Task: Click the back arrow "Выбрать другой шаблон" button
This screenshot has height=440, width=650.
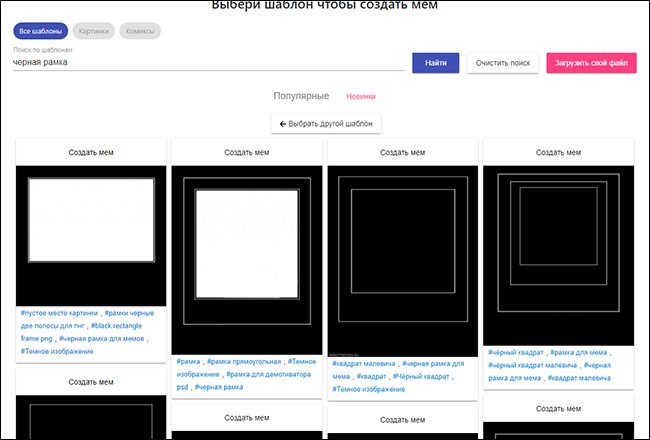Action: pos(324,123)
